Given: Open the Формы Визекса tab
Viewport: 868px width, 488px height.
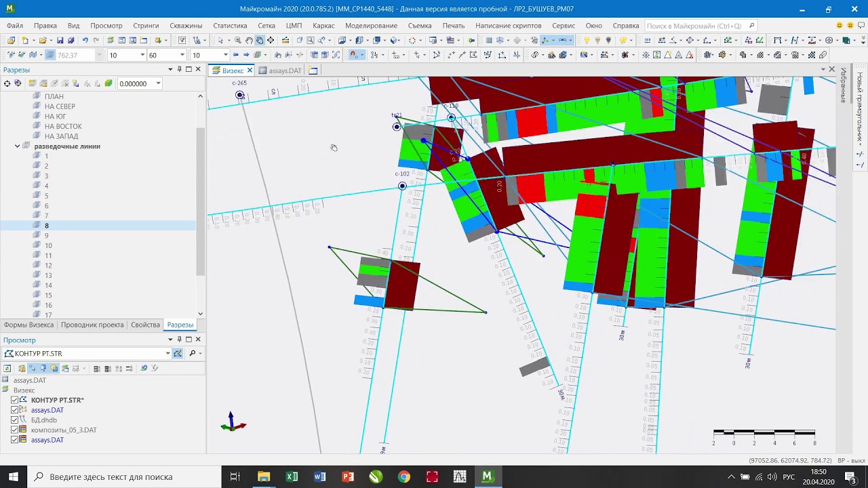Looking at the screenshot, I should 28,325.
